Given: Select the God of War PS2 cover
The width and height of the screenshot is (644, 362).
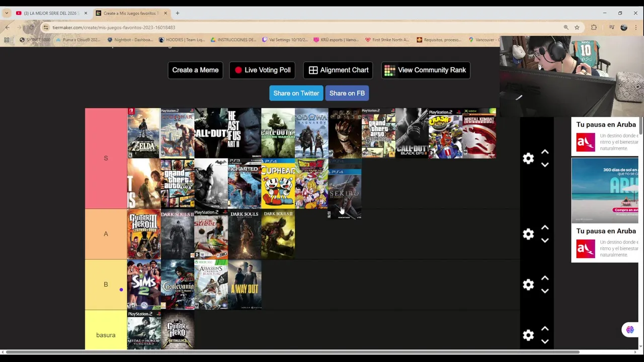Looking at the screenshot, I should 177,133.
